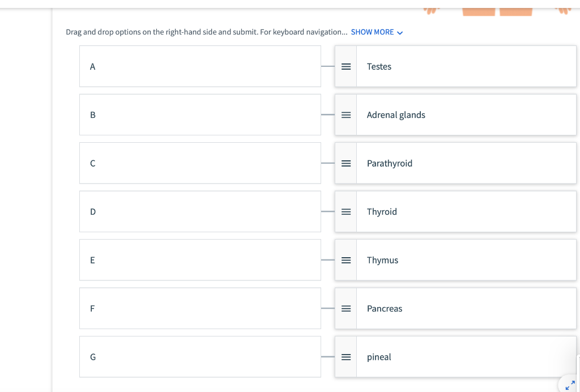Select the pineal answer card
The image size is (580, 392).
(x=464, y=357)
